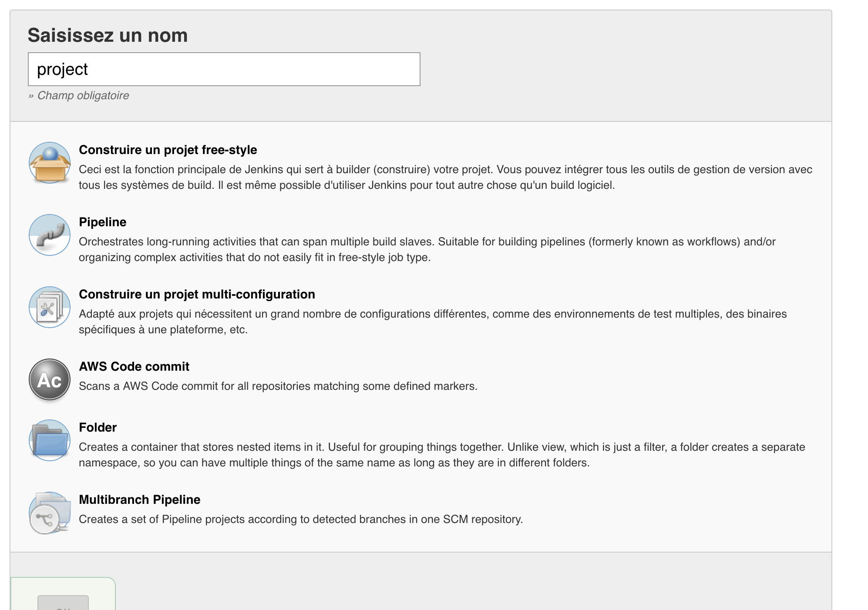Click the text "Scans a AWS Code commit"
Screen dimensions: 868x610
tap(278, 386)
